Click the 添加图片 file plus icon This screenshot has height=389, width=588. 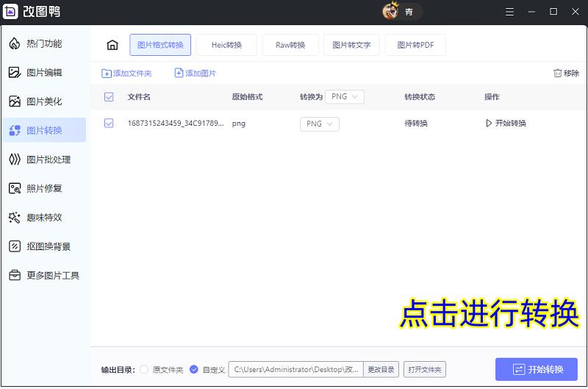(179, 73)
